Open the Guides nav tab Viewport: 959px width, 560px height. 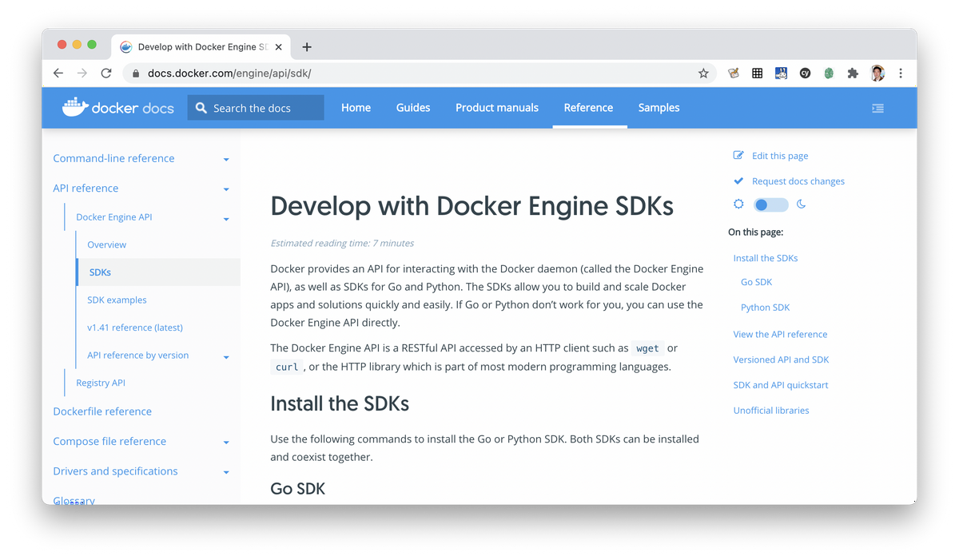tap(413, 108)
